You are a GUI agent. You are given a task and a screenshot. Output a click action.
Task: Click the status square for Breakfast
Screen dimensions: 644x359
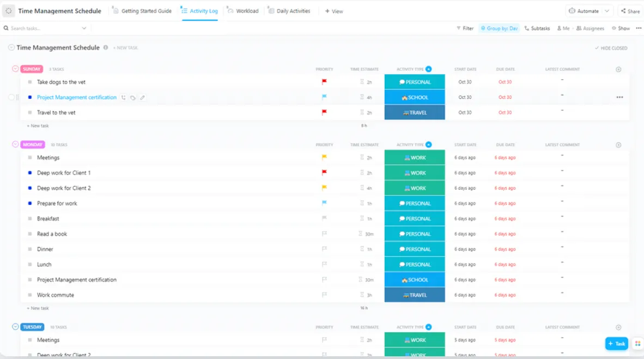(29, 218)
